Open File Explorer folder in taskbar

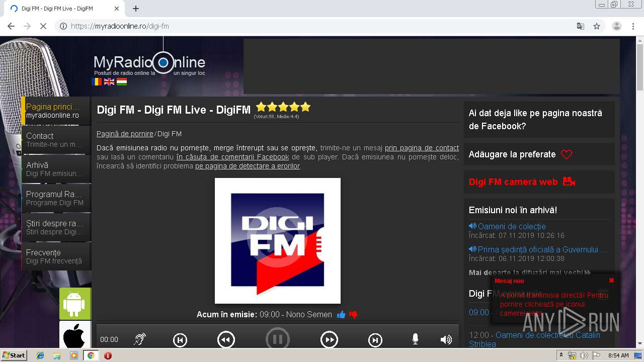pos(57,355)
